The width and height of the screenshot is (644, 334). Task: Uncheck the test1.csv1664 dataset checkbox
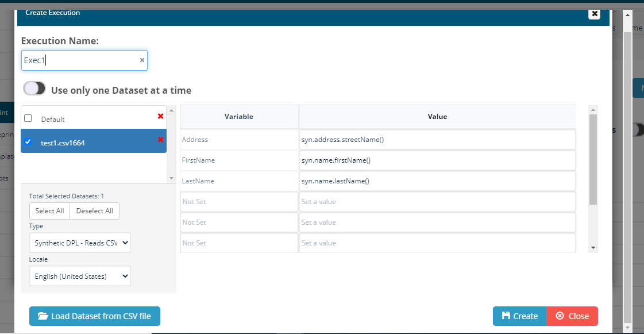28,142
